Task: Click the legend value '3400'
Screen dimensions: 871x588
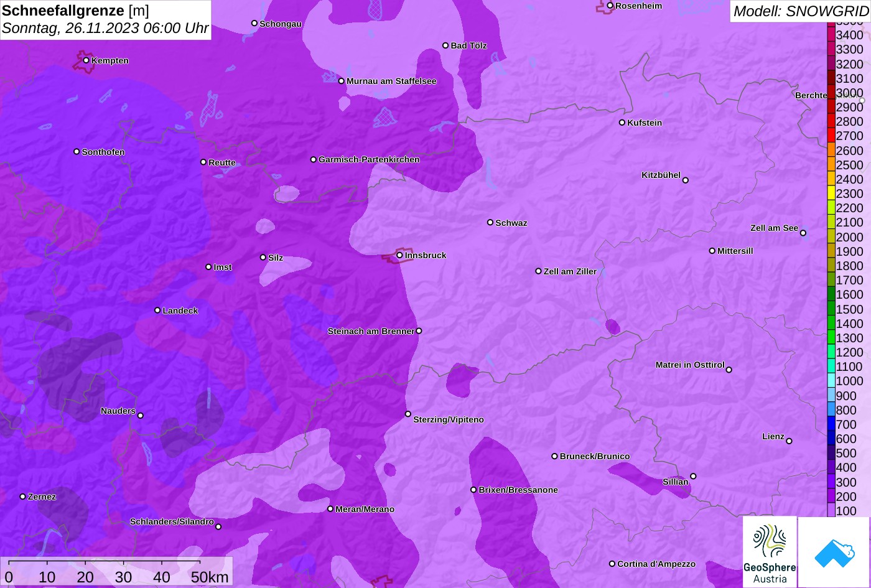Action: (x=850, y=35)
